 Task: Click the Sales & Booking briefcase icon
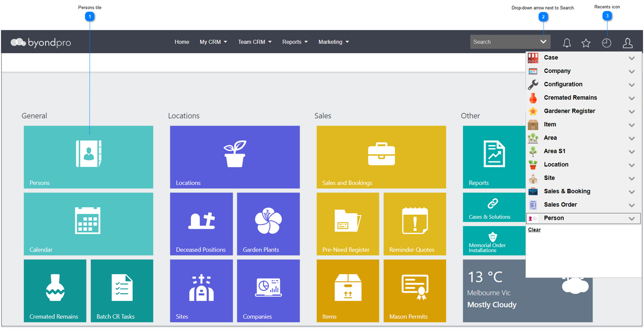tap(533, 192)
